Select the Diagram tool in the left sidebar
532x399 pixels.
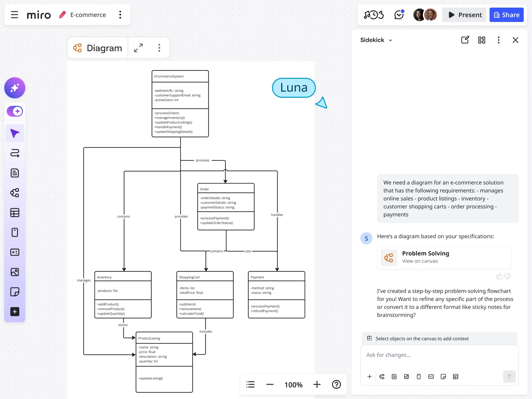[15, 193]
